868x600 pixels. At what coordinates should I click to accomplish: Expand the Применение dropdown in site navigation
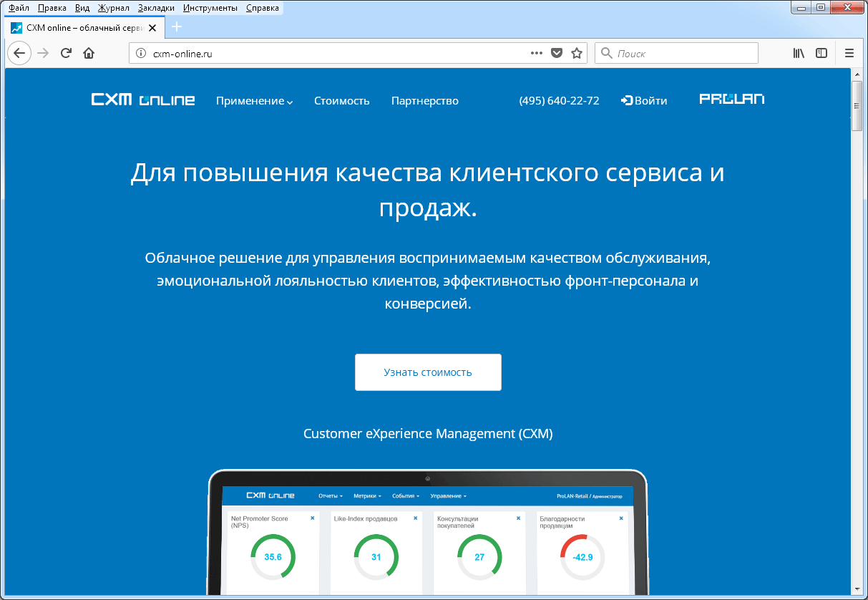[x=255, y=101]
